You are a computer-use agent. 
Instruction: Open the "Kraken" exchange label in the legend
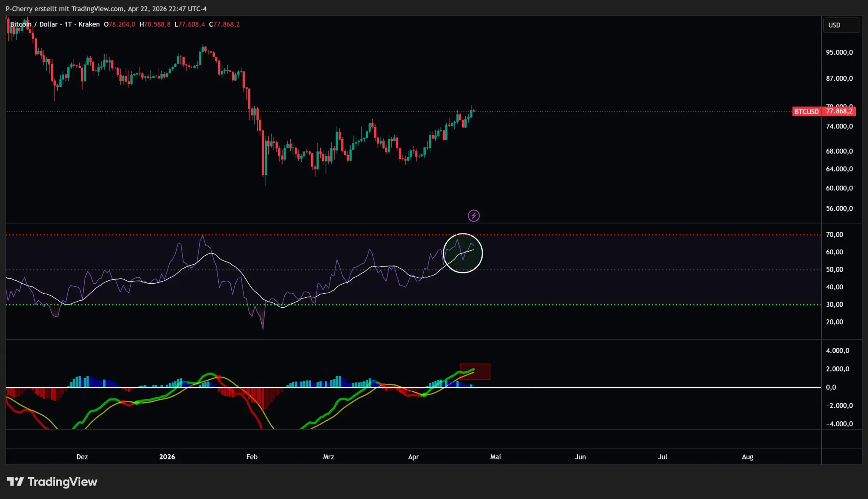[88, 24]
